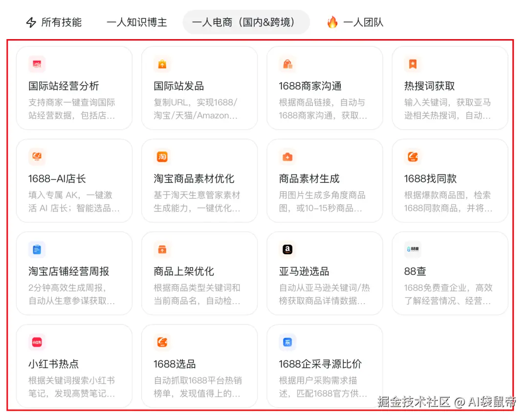Click the 1688企采寻源比价 icon

287,342
